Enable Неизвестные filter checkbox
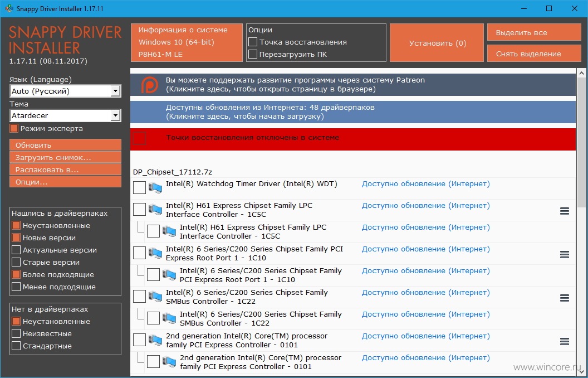The height and width of the screenshot is (378, 588). [16, 333]
